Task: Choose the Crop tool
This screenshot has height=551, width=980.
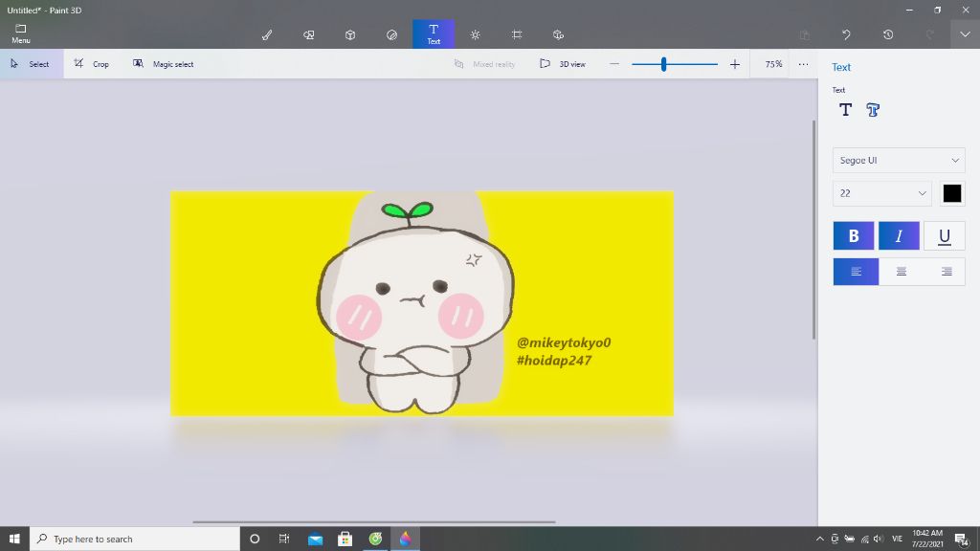Action: click(92, 64)
